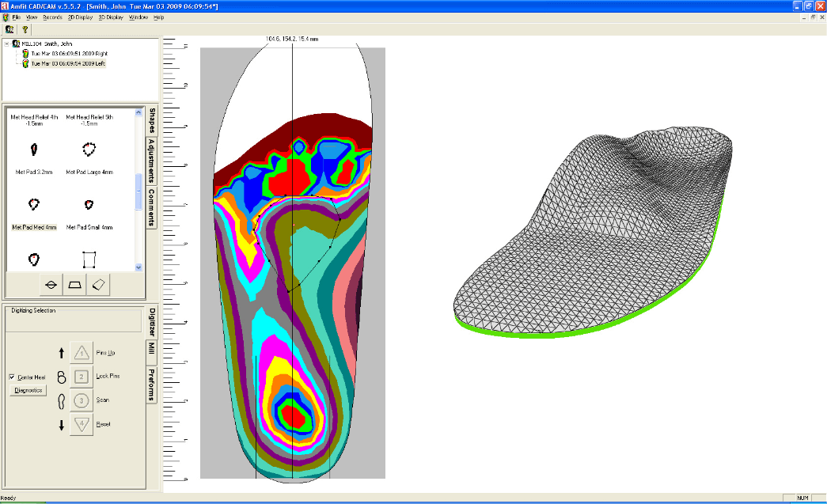Click the Help question-mark toolbar icon

(24, 28)
